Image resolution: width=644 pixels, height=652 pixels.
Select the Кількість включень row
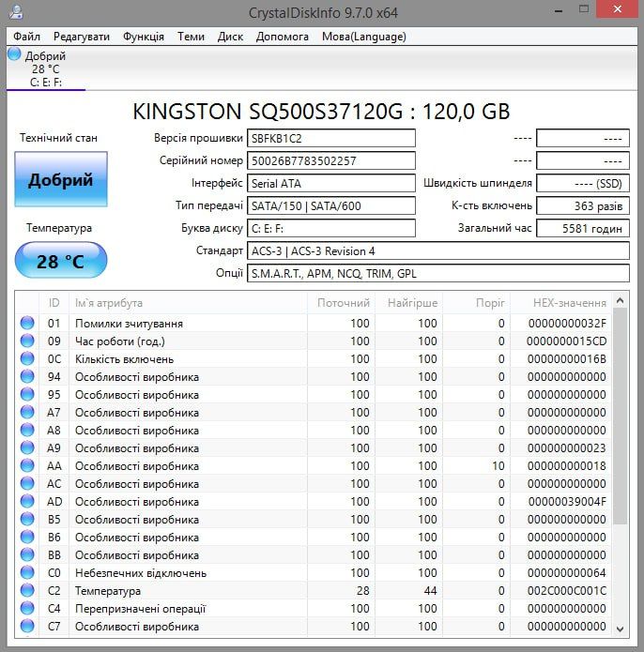[314, 359]
